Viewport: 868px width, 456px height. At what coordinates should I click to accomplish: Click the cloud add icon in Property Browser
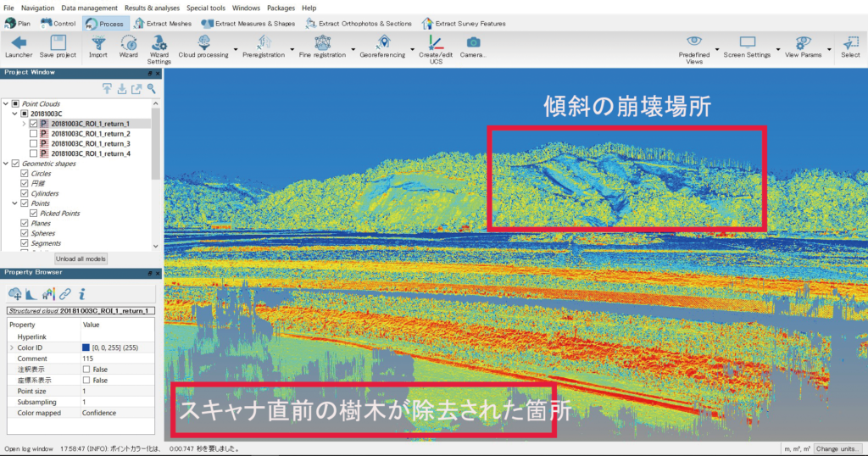pyautogui.click(x=15, y=294)
